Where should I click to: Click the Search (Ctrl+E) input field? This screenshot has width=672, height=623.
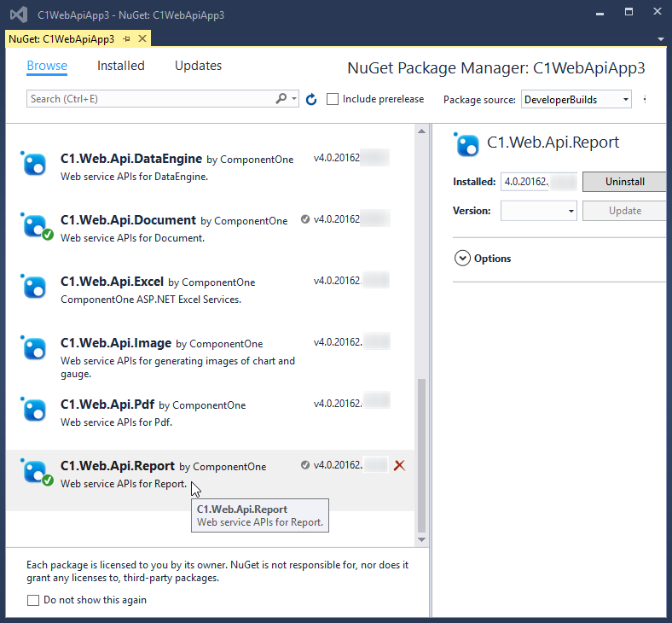click(x=149, y=99)
